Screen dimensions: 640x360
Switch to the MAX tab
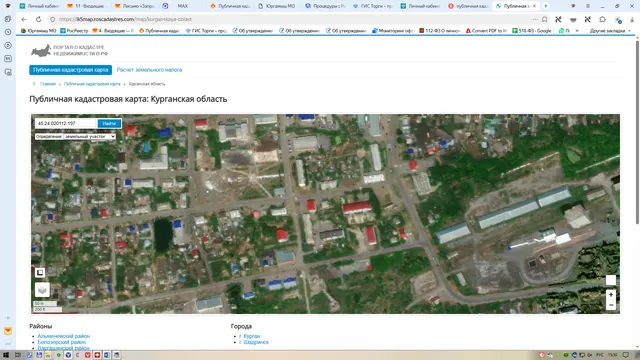click(x=183, y=6)
